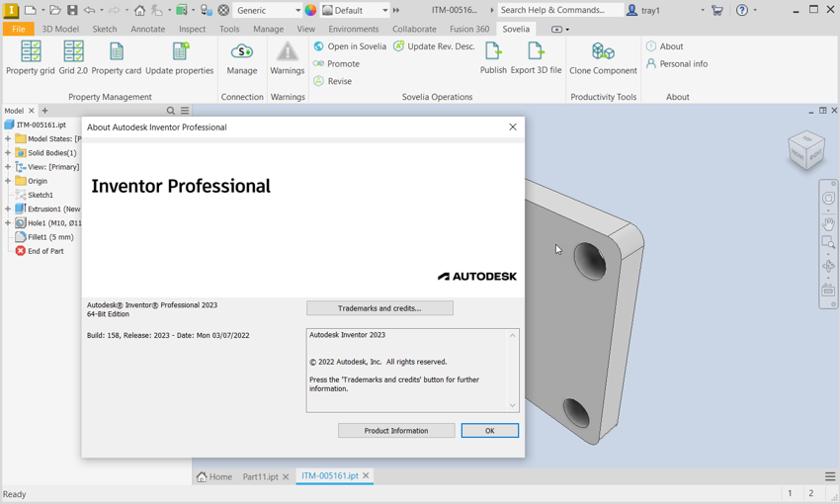Activate Pan hand tool in navigation bar
Image resolution: width=840 pixels, height=504 pixels.
828,223
